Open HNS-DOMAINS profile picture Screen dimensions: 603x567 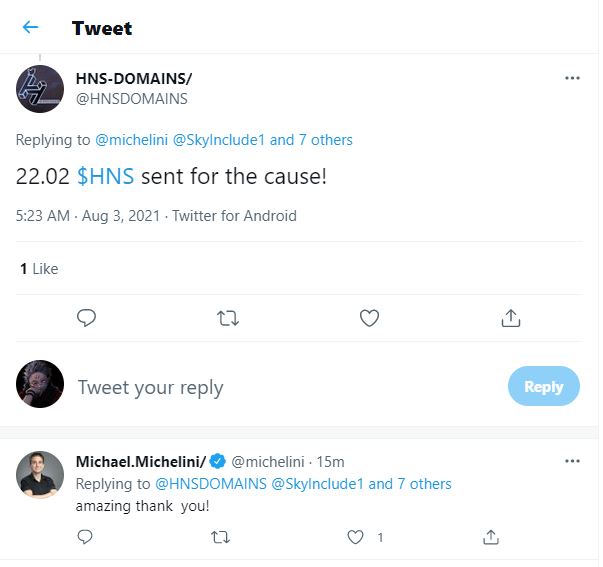pyautogui.click(x=40, y=89)
